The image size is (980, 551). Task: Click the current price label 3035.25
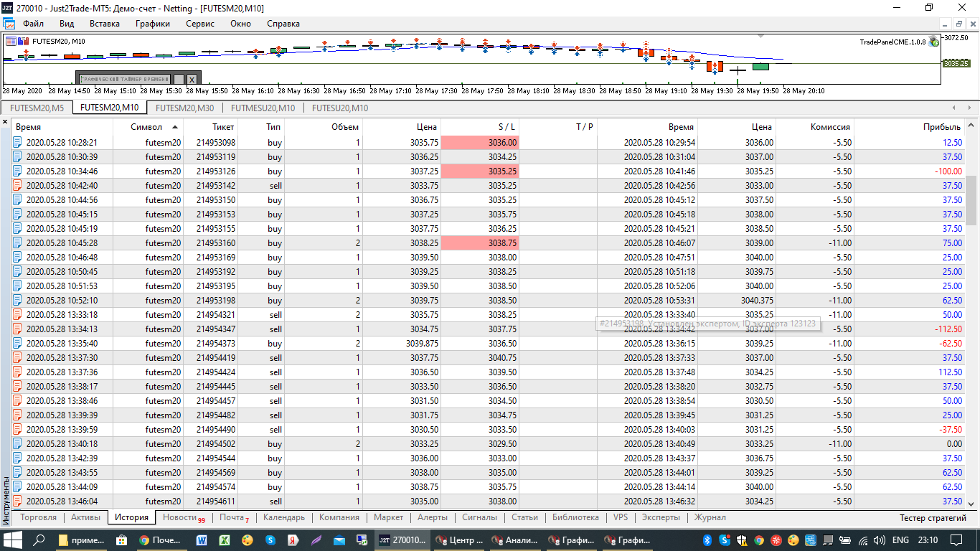pyautogui.click(x=956, y=63)
